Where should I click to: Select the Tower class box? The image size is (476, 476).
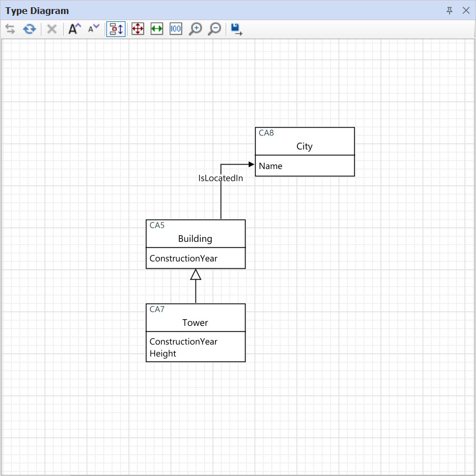click(195, 333)
